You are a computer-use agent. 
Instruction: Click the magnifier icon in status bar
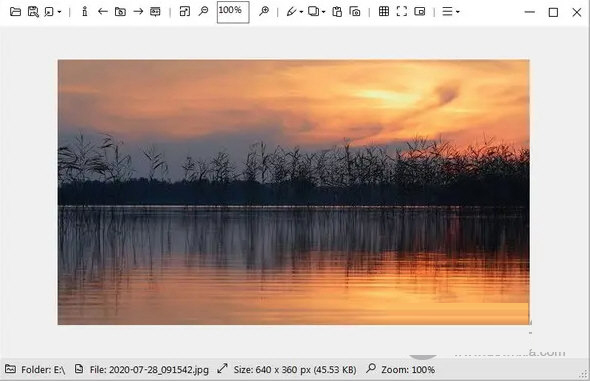click(x=371, y=368)
